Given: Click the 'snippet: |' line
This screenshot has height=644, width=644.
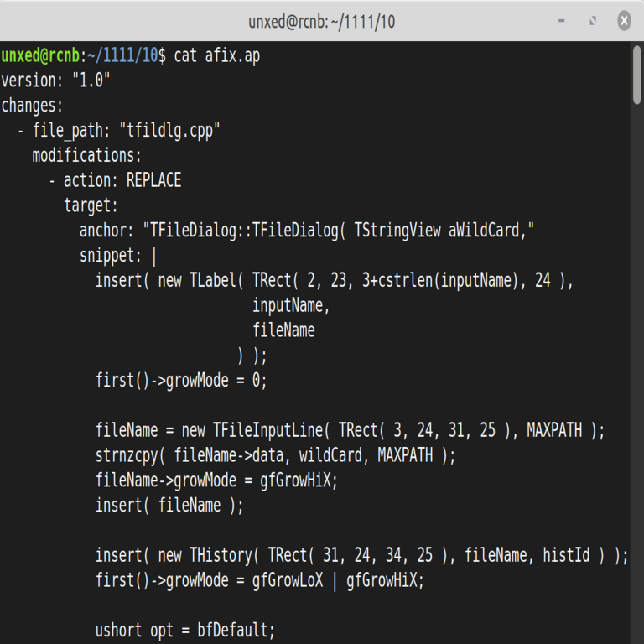Looking at the screenshot, I should (118, 256).
